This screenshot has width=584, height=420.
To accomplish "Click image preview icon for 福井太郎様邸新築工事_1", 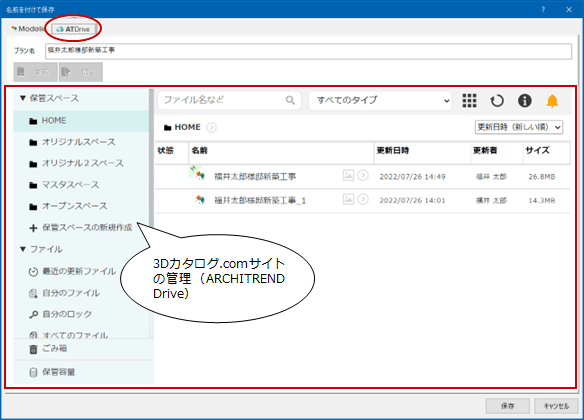I will coord(348,200).
